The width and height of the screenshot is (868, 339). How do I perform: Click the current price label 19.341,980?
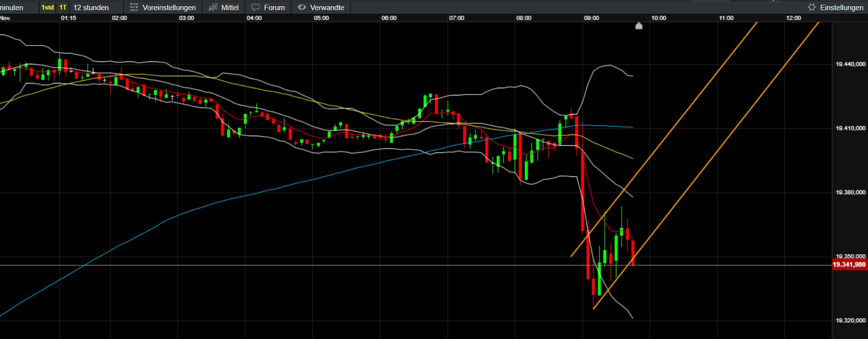(x=849, y=265)
